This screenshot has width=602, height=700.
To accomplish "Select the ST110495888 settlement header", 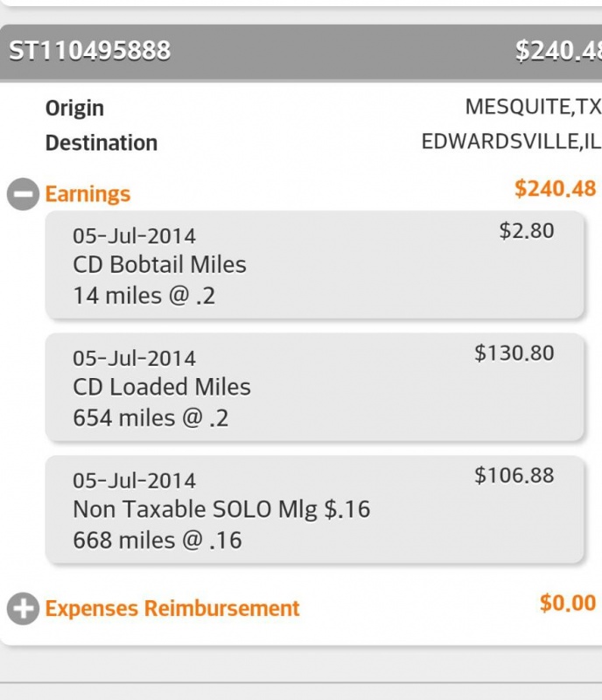I will (x=90, y=52).
